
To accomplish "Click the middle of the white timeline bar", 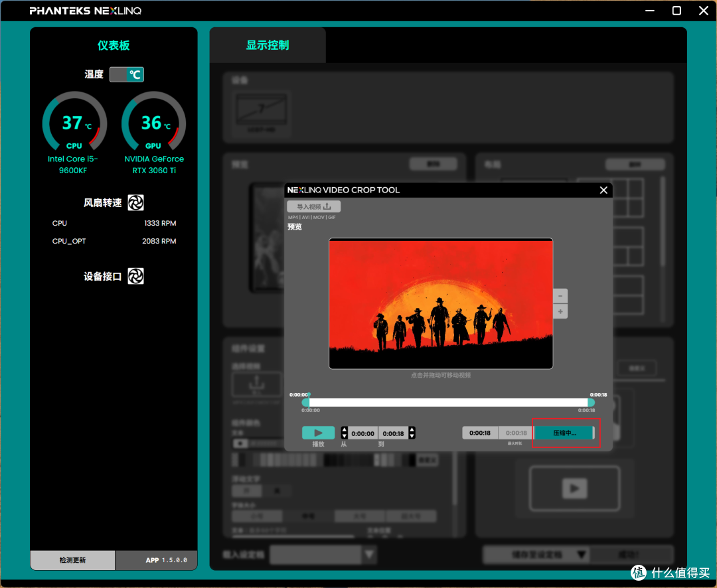I will coord(448,402).
